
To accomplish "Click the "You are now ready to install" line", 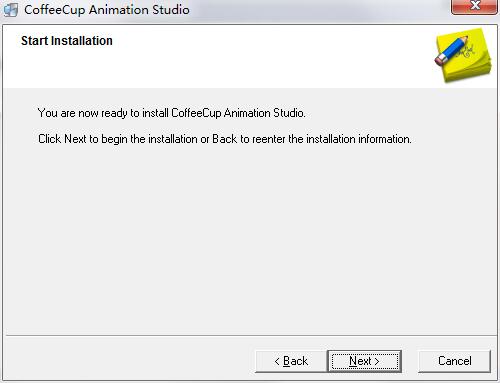I will pos(171,113).
